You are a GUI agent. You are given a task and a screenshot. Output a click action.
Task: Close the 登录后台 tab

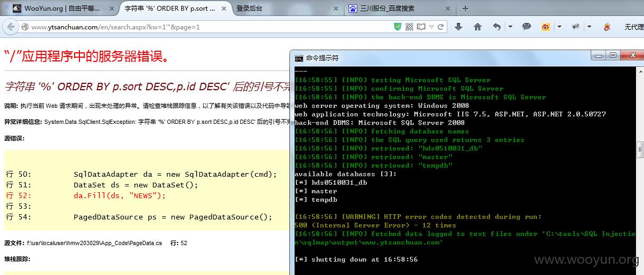pos(335,9)
